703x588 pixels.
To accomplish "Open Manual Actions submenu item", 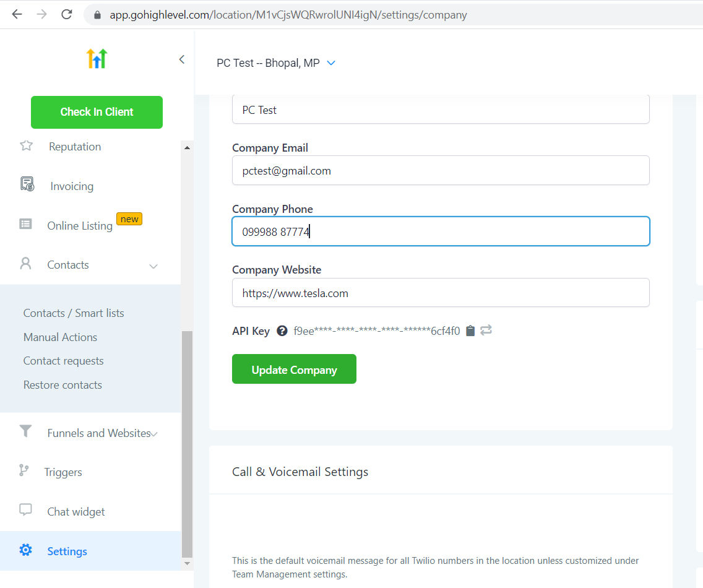I will 60,337.
